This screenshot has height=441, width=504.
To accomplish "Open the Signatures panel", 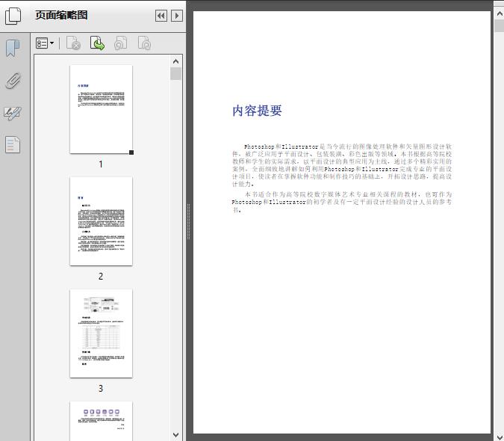I will [13, 113].
